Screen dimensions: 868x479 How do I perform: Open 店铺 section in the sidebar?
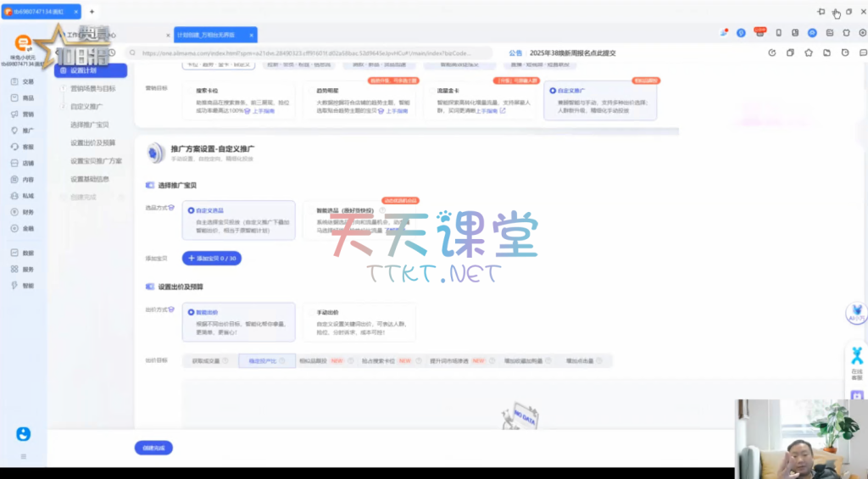(x=23, y=163)
